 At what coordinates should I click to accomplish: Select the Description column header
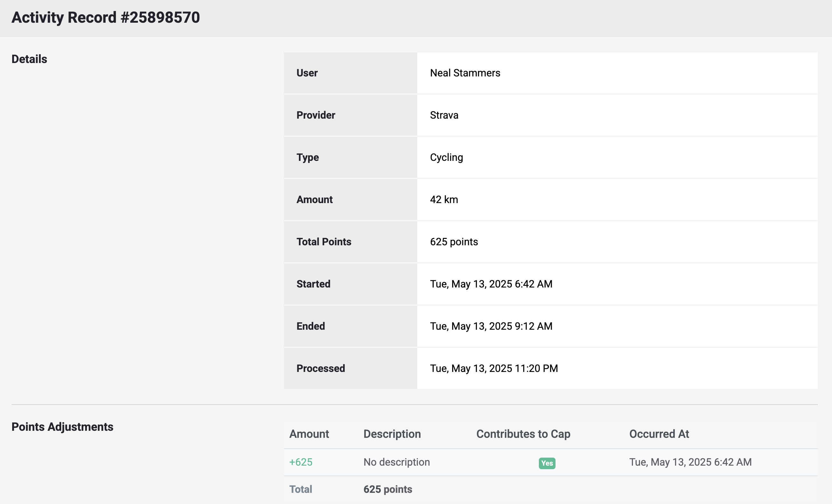(x=392, y=434)
